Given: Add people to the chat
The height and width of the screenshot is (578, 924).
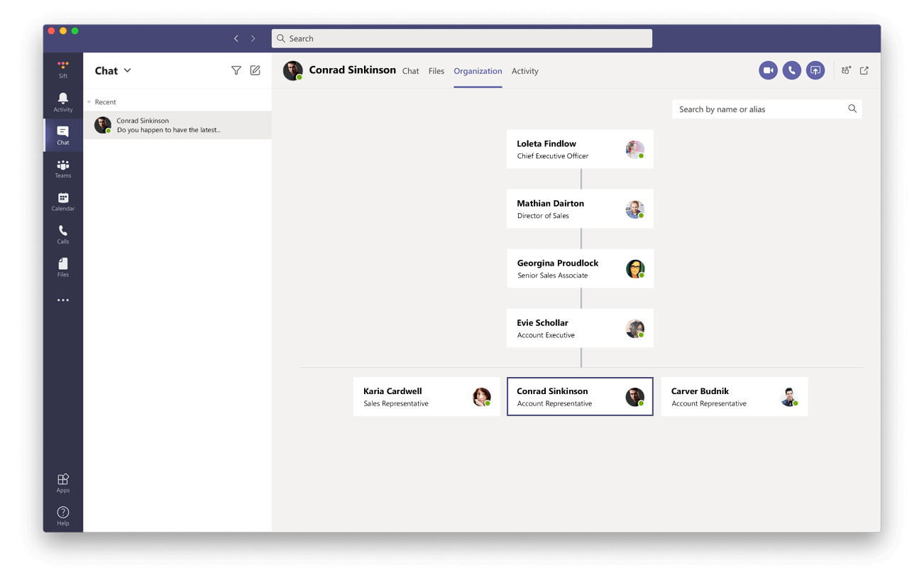Looking at the screenshot, I should point(846,70).
